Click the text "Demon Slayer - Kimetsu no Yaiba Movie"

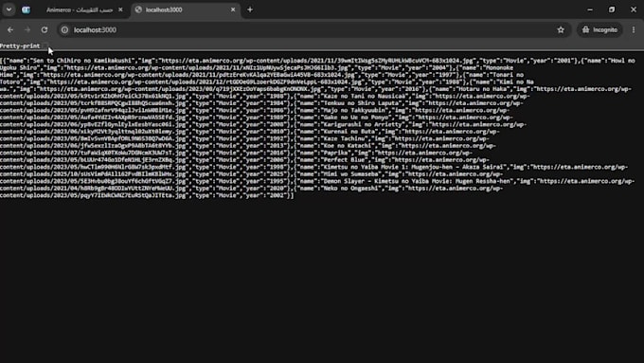point(386,181)
